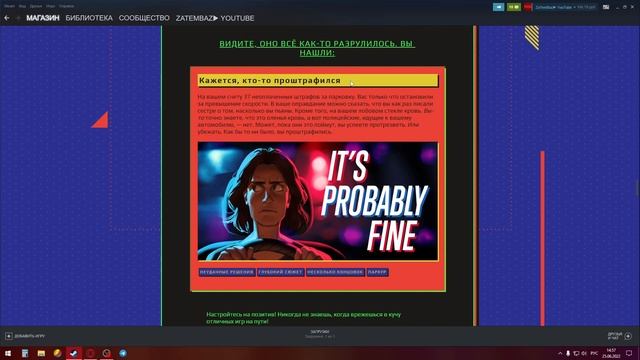
Task: Click the microphone tray icon
Action: point(568,353)
